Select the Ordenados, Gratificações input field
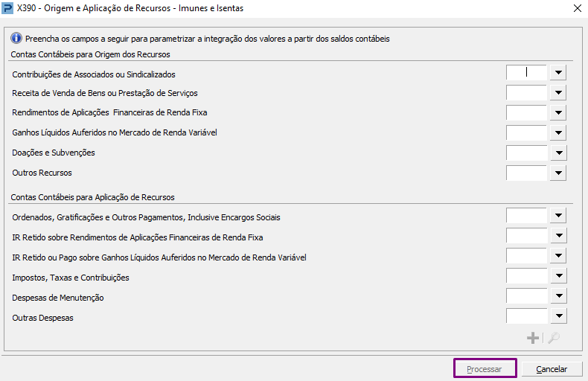The width and height of the screenshot is (588, 381). click(526, 216)
